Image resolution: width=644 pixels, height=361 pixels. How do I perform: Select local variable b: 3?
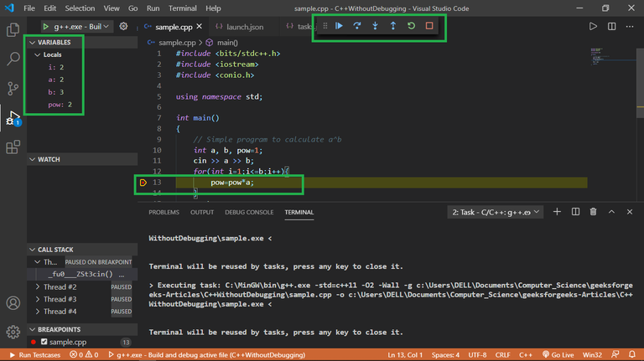56,92
